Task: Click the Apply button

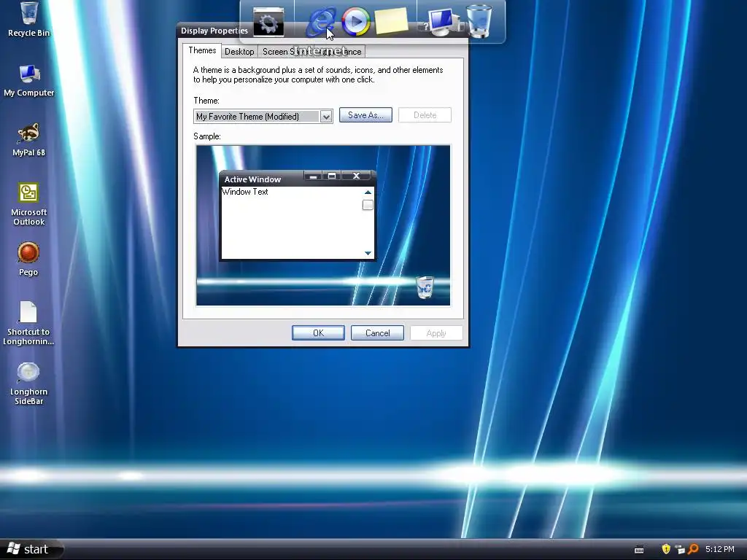Action: [436, 332]
